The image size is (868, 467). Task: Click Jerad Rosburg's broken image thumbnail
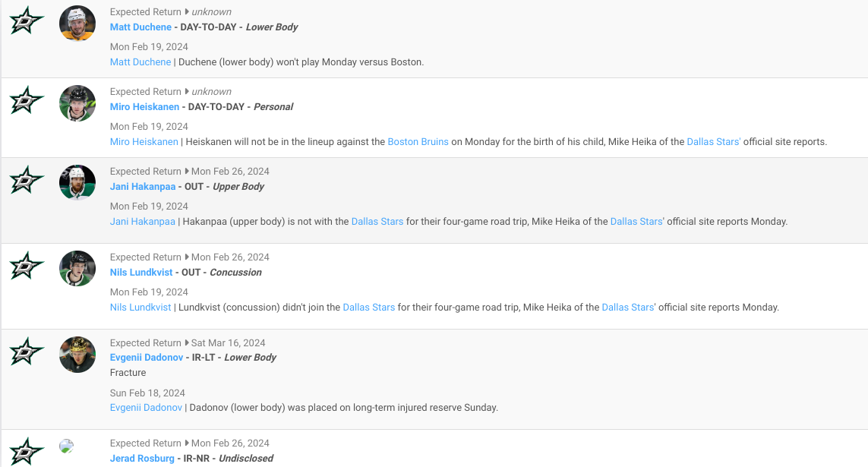click(67, 446)
